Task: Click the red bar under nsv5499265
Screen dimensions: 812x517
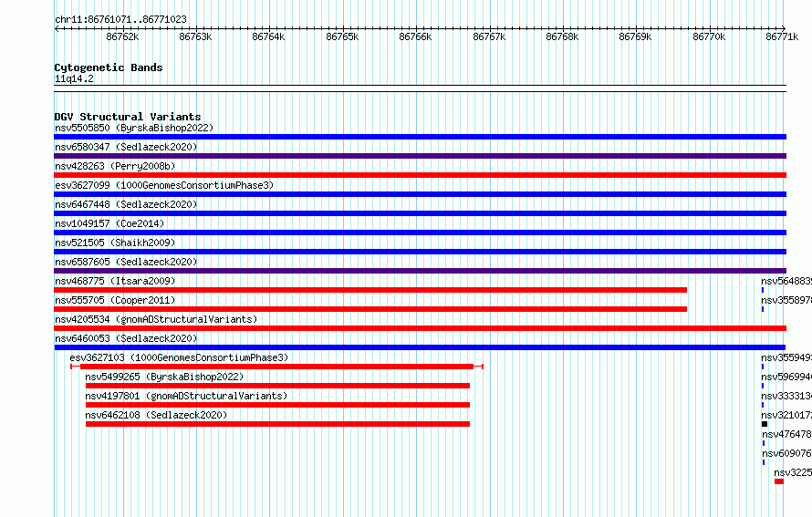Action: click(x=277, y=386)
